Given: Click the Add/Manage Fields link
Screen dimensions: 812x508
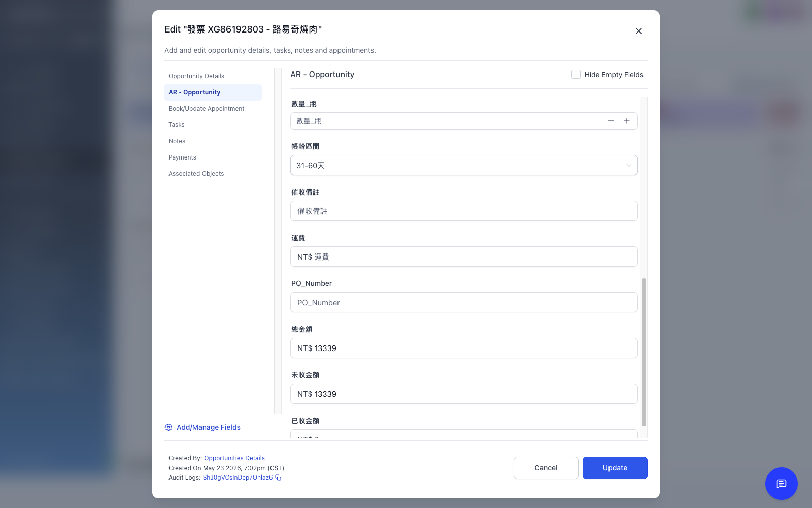Looking at the screenshot, I should (209, 427).
